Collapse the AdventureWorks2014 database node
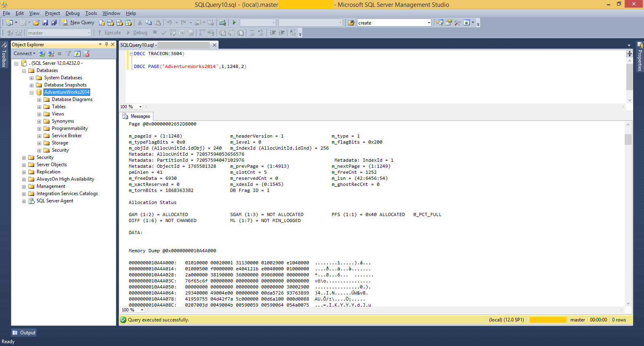644x346 pixels. coord(31,93)
